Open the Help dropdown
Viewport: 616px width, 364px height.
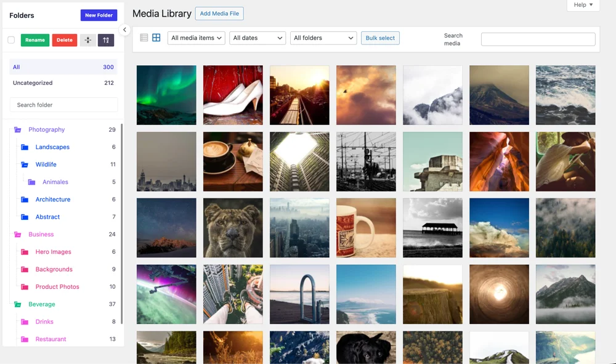tap(582, 5)
